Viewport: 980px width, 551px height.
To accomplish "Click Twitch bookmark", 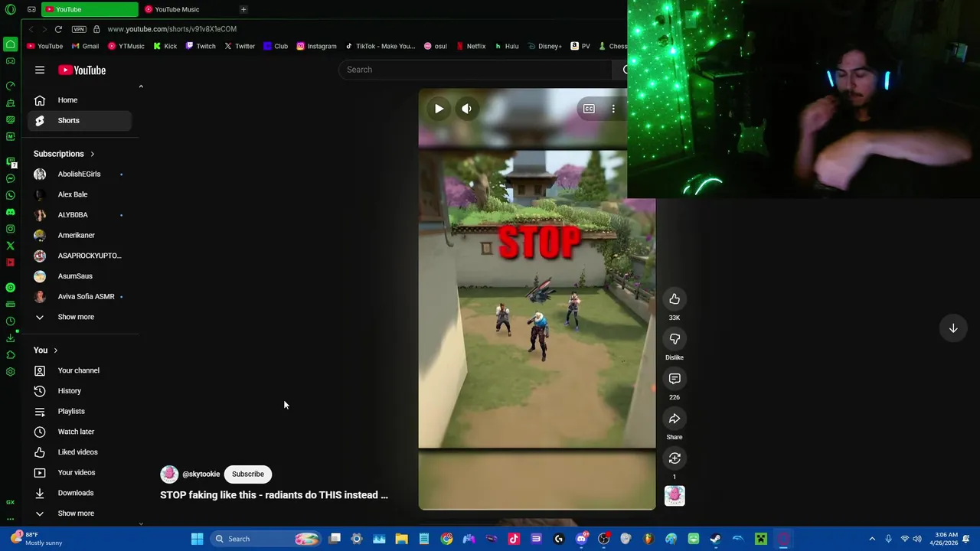I will [200, 46].
